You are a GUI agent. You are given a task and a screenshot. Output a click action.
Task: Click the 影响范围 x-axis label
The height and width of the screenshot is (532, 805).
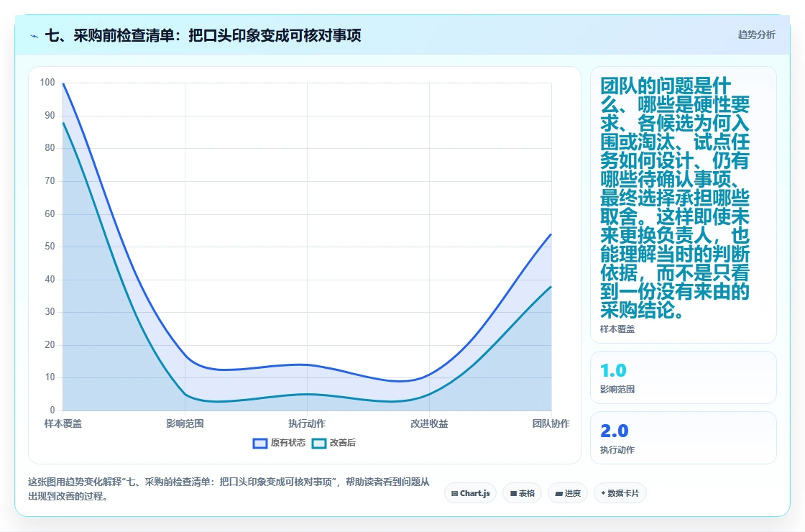(185, 423)
